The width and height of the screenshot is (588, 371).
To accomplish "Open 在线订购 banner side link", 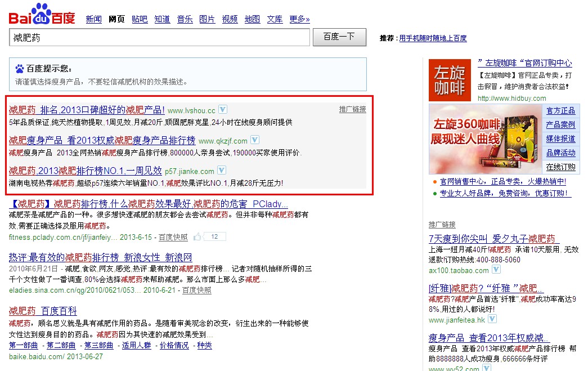I will coord(560,167).
